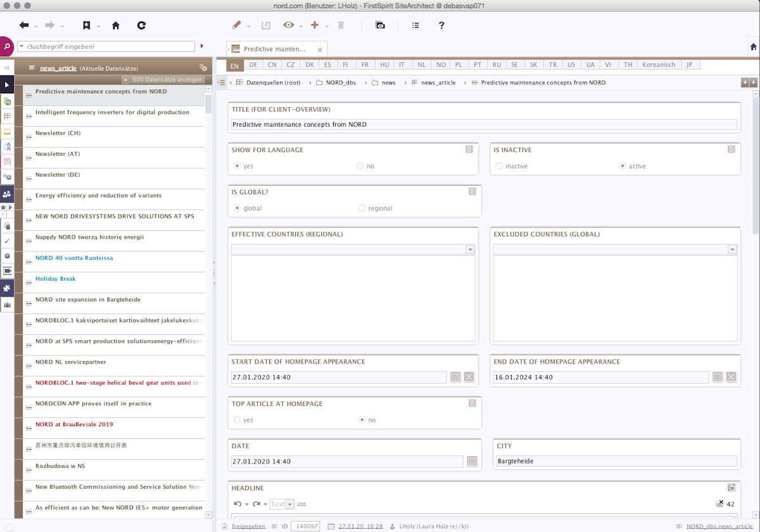The width and height of the screenshot is (760, 532).
Task: Select 'inactive' radio button
Action: tap(500, 167)
